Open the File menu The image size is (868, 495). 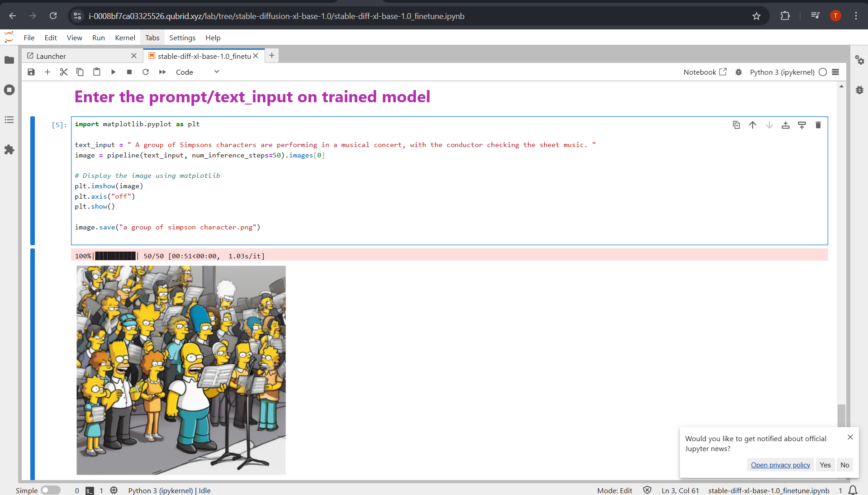pyautogui.click(x=29, y=38)
